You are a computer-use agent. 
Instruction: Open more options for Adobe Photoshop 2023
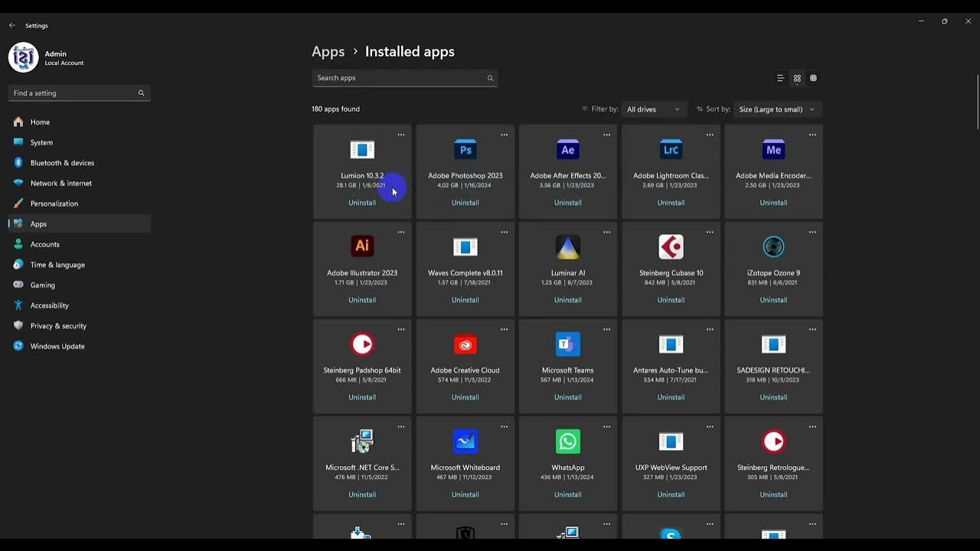click(504, 135)
